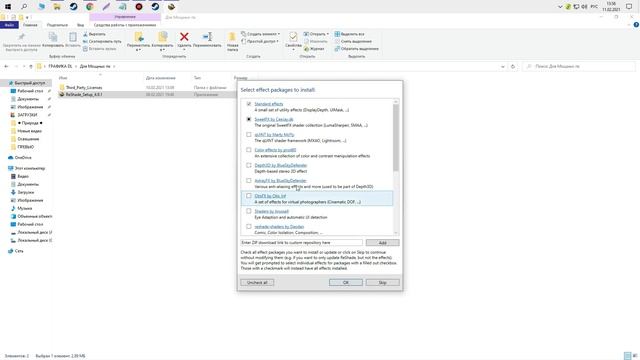Viewport: 640px width, 360px height.
Task: Check the Color effects by prod80 checkbox
Action: tap(249, 150)
